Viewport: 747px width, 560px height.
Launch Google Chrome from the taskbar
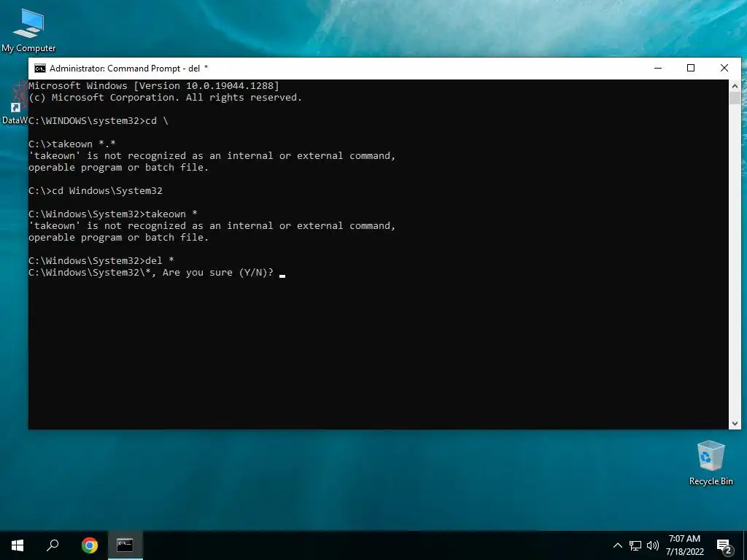(90, 545)
